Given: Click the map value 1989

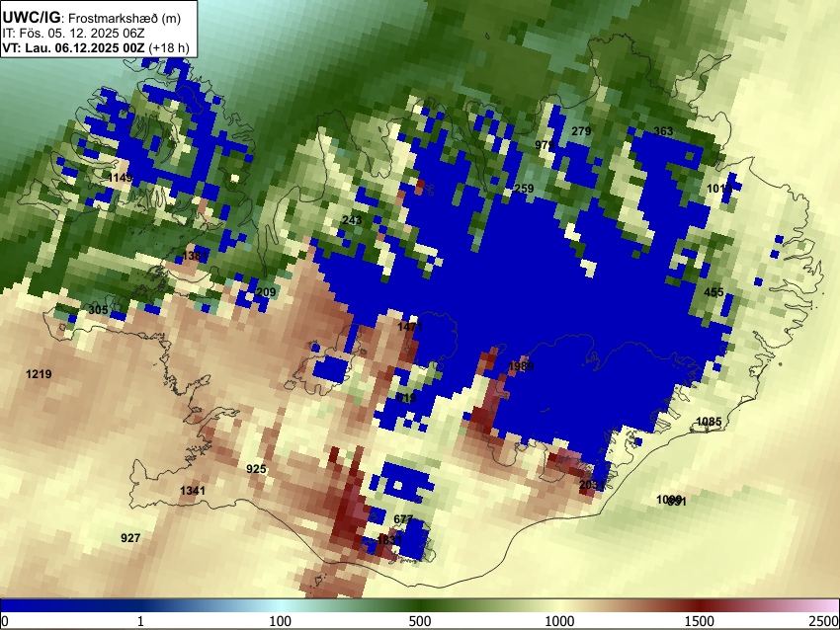Looking at the screenshot, I should tap(521, 366).
